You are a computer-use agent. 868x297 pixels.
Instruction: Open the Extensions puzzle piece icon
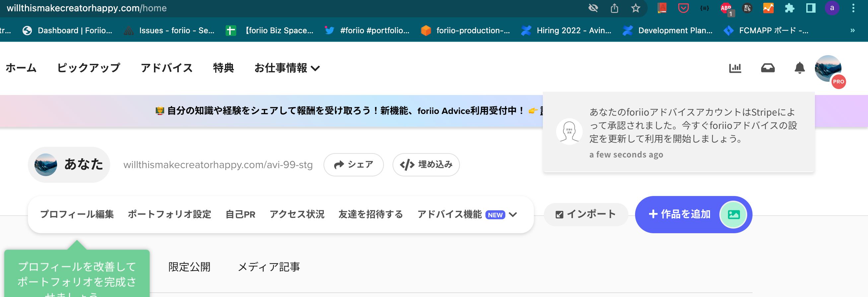(x=789, y=8)
